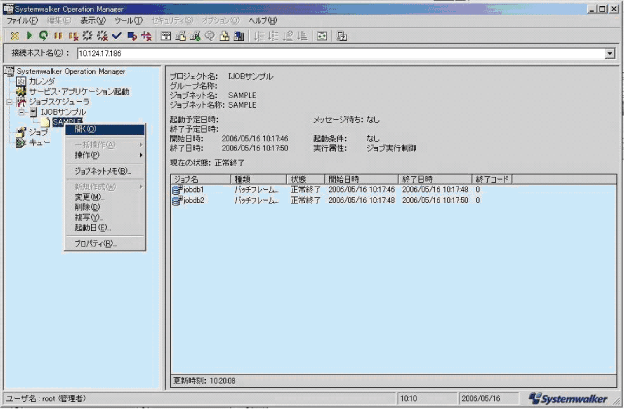Click the green circular restart icon

(43, 36)
